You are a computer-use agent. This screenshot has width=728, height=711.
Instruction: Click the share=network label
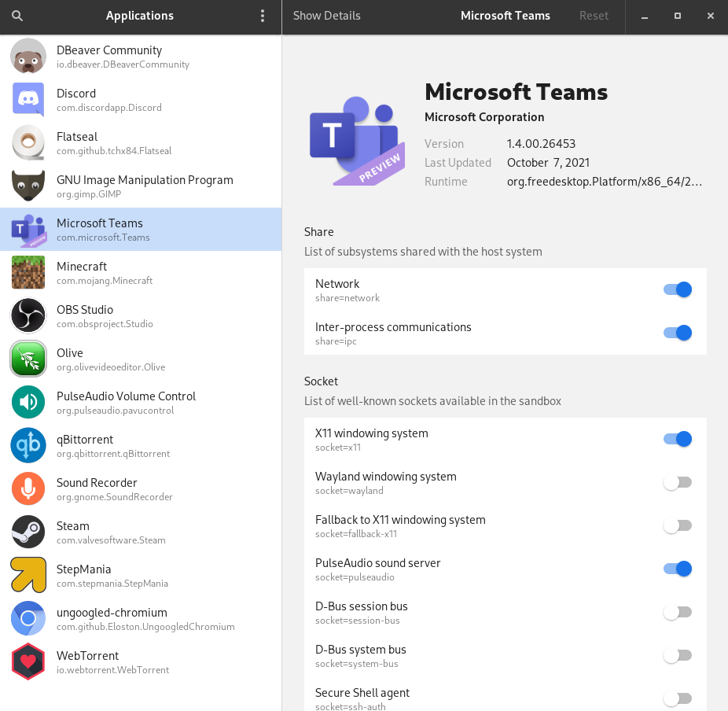[x=347, y=298]
